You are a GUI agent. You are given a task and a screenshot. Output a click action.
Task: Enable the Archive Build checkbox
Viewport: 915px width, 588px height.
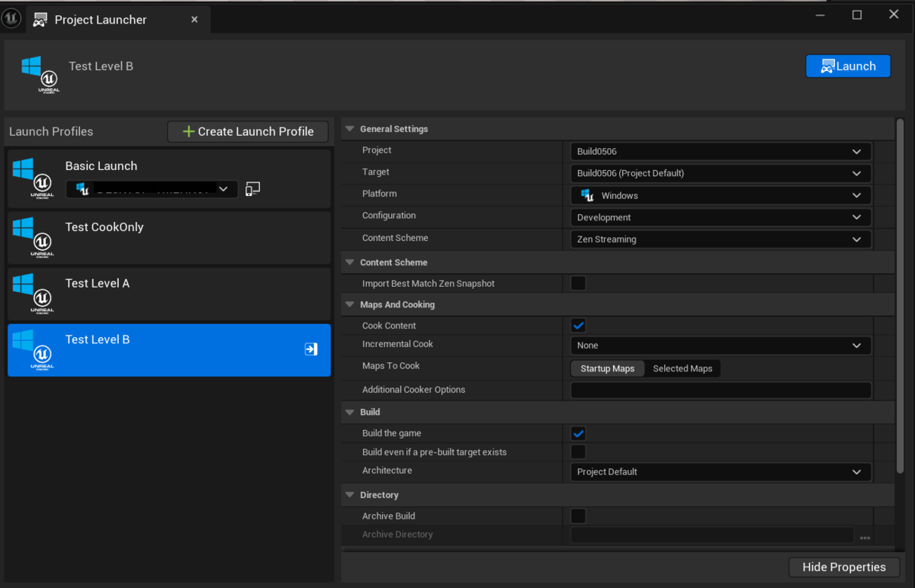[x=579, y=516]
